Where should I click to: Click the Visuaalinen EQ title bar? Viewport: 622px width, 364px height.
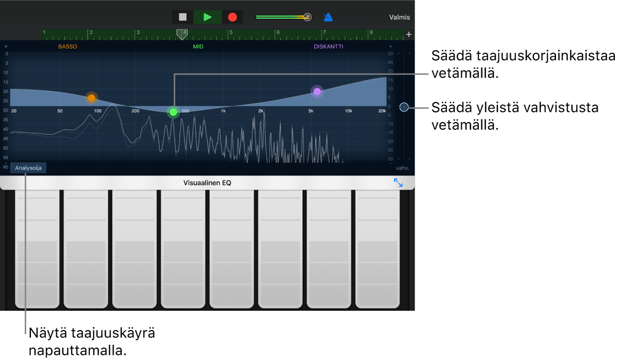click(207, 183)
